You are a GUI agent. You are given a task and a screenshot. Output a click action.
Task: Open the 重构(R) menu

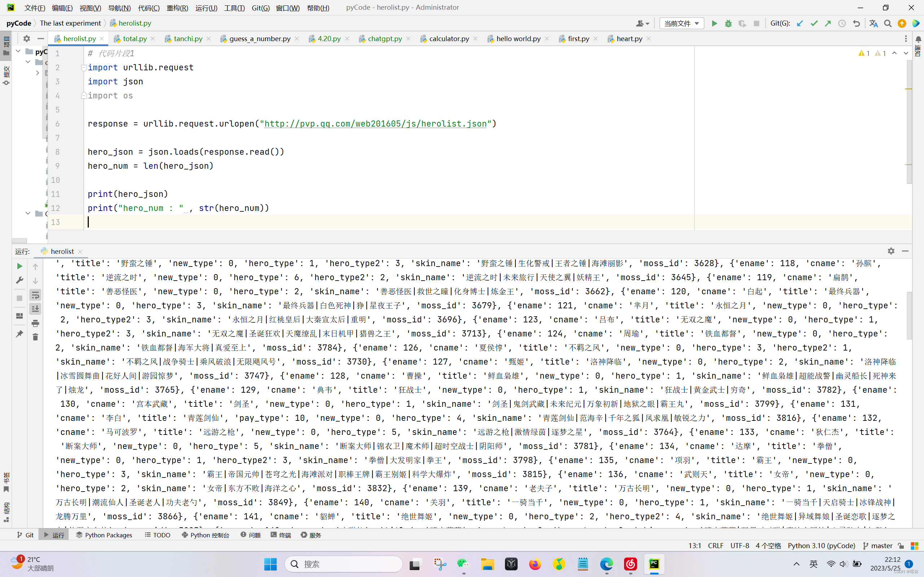pos(177,8)
